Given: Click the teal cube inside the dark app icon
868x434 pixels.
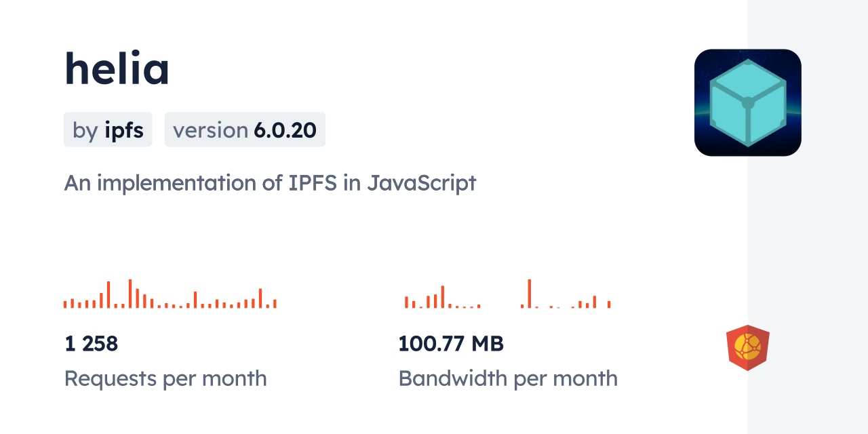Looking at the screenshot, I should pyautogui.click(x=748, y=102).
